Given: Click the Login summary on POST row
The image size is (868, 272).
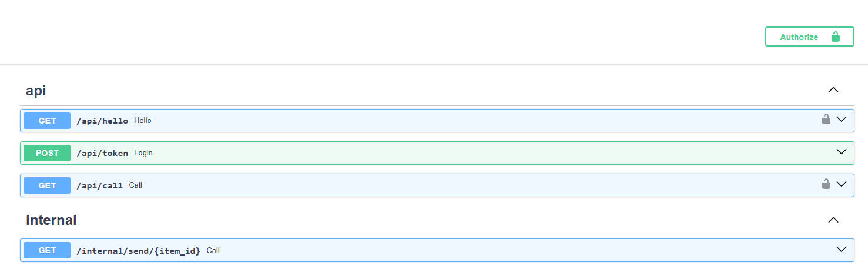Looking at the screenshot, I should [x=143, y=153].
